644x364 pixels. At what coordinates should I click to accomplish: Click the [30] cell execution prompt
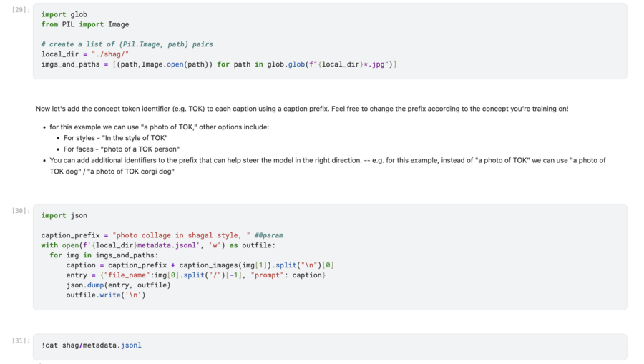pos(21,210)
